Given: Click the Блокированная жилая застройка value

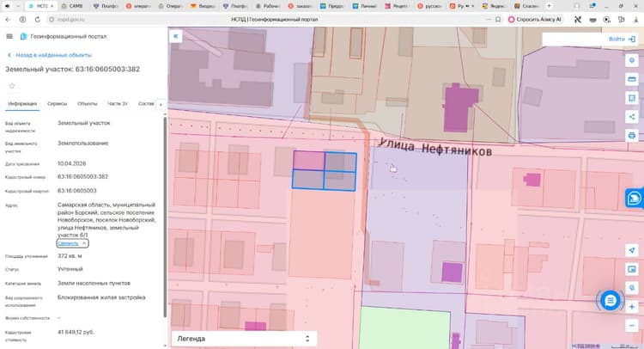Looking at the screenshot, I should click(101, 297).
